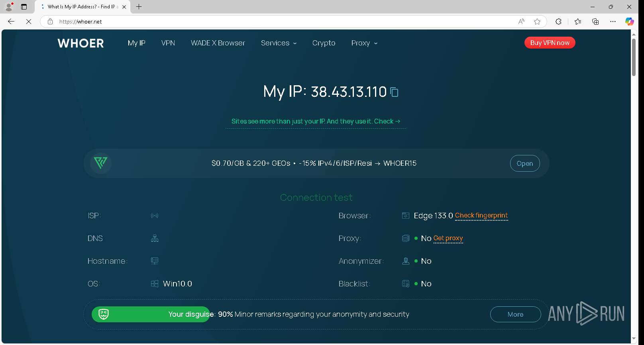
Task: Open Favorites list icon
Action: pos(578,22)
